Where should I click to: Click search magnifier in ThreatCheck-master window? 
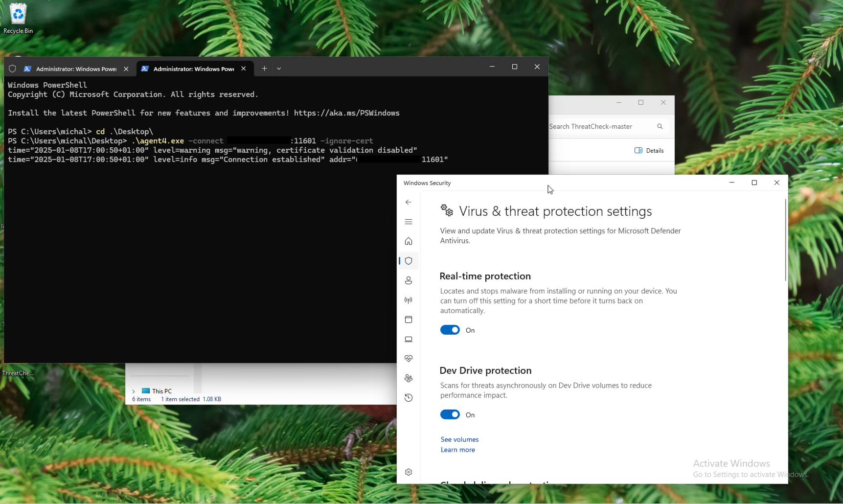(660, 126)
